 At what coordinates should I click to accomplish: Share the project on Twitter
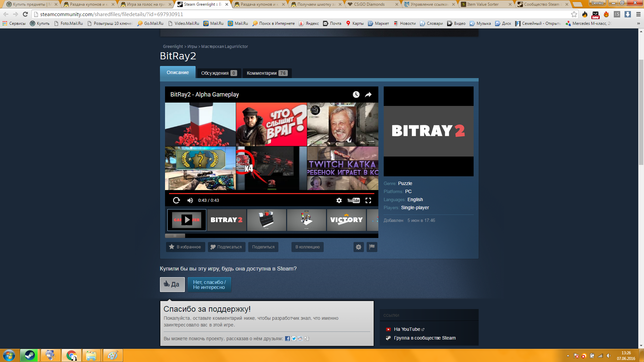point(294,339)
